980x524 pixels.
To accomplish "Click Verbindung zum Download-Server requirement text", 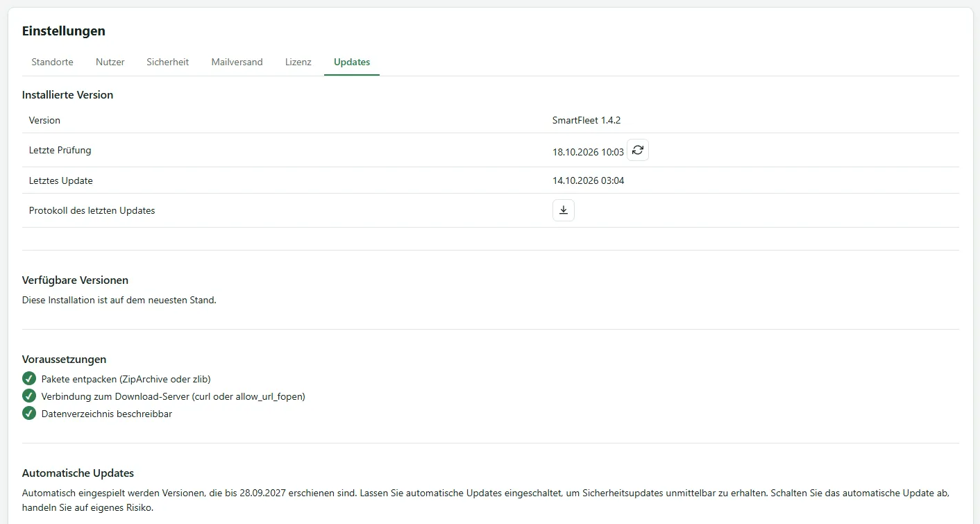I will pyautogui.click(x=174, y=396).
